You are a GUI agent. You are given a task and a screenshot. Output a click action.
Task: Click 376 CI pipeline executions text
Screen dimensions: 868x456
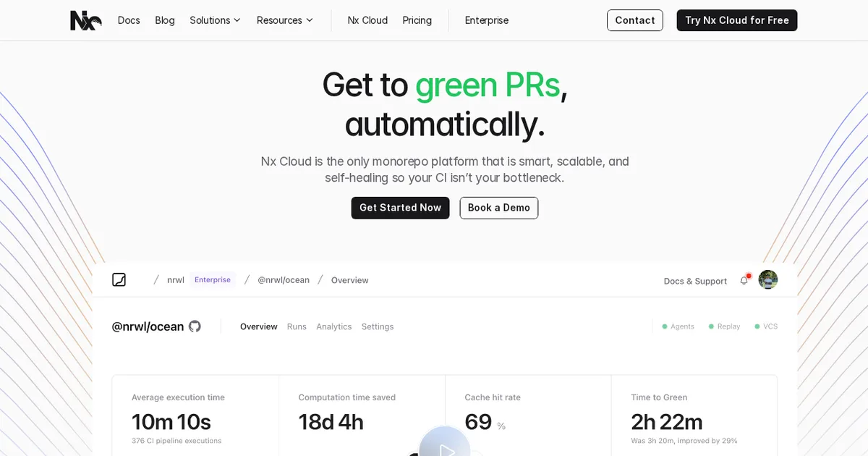pyautogui.click(x=176, y=441)
